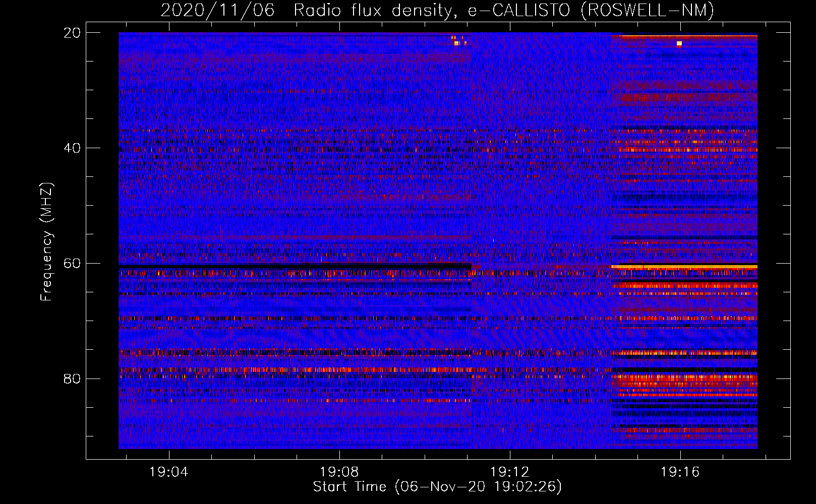Click the bright yellow band just above 60 MHz after 19:14
The width and height of the screenshot is (816, 504).
click(684, 267)
